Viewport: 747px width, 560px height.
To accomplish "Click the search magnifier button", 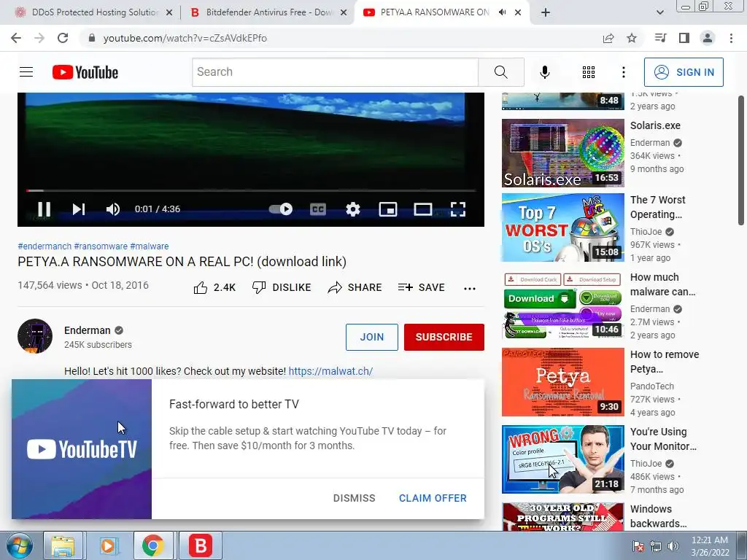I will pyautogui.click(x=500, y=72).
